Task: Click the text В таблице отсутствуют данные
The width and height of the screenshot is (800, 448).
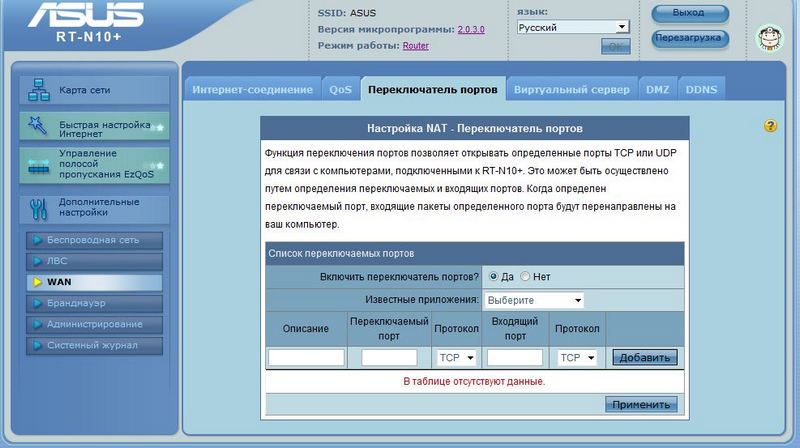Action: point(474,381)
